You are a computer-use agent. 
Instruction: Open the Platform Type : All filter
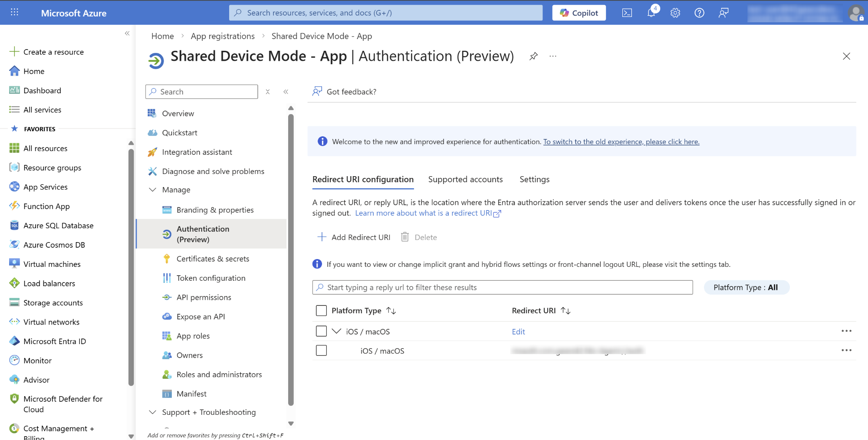pyautogui.click(x=746, y=287)
